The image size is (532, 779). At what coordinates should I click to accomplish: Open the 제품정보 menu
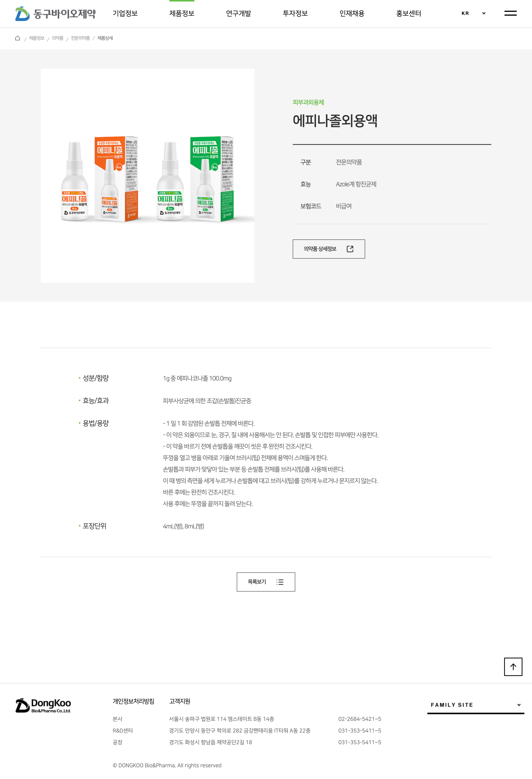[x=182, y=13]
